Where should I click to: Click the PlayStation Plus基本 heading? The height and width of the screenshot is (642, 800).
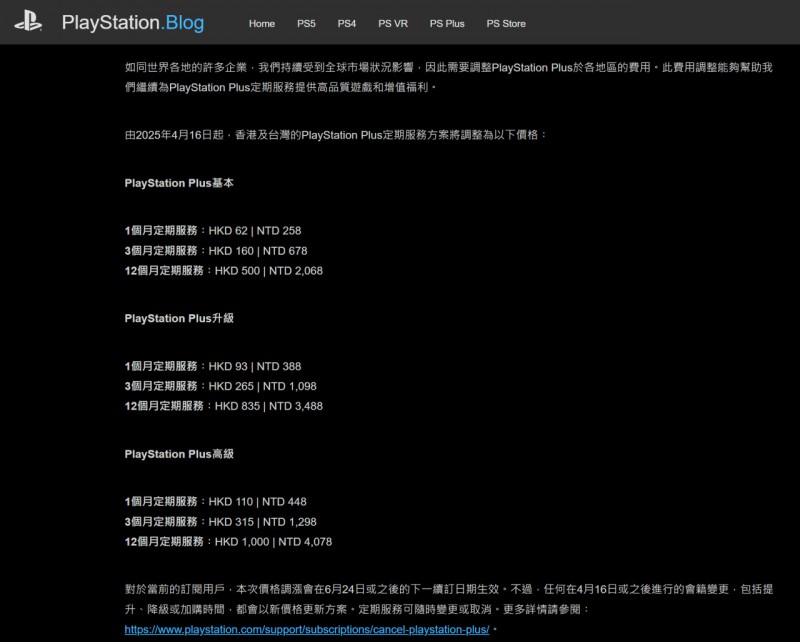click(179, 183)
